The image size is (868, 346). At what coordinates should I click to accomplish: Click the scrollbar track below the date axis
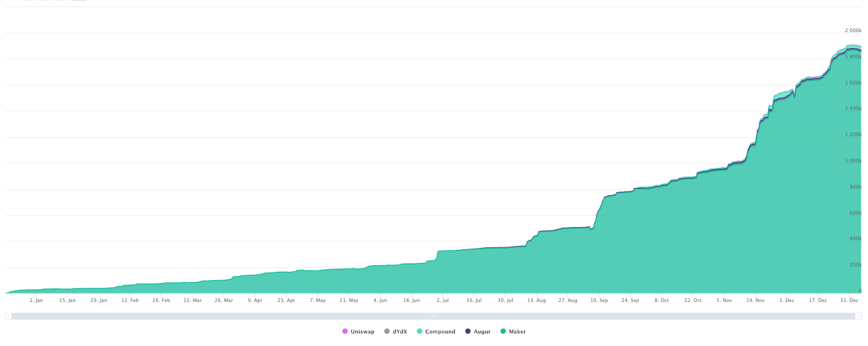tap(238, 317)
